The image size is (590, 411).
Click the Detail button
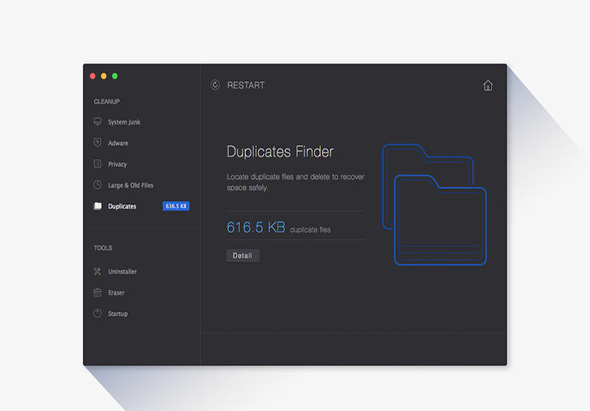pos(243,256)
